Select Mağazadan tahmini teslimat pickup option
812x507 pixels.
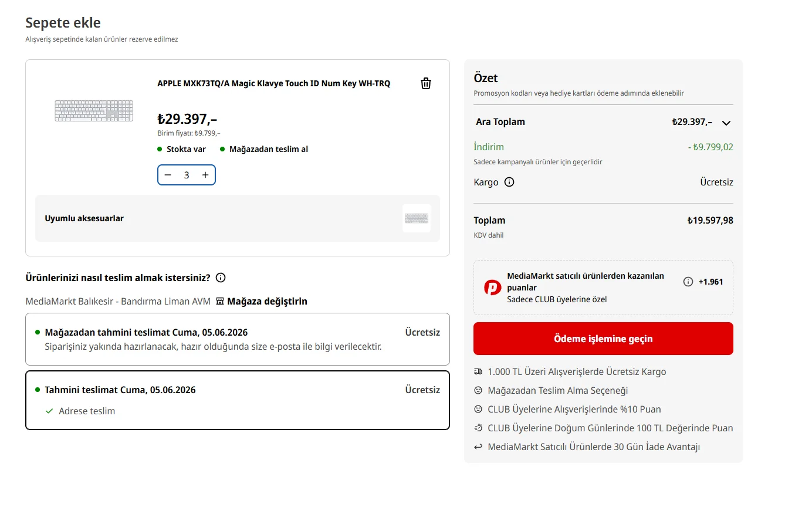pos(238,339)
